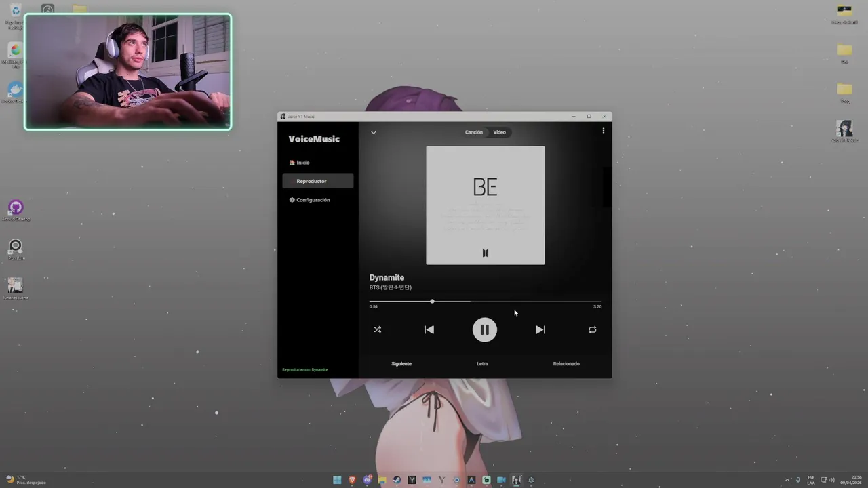
Task: Open the Voice YT Music taskbar icon
Action: pos(516,480)
